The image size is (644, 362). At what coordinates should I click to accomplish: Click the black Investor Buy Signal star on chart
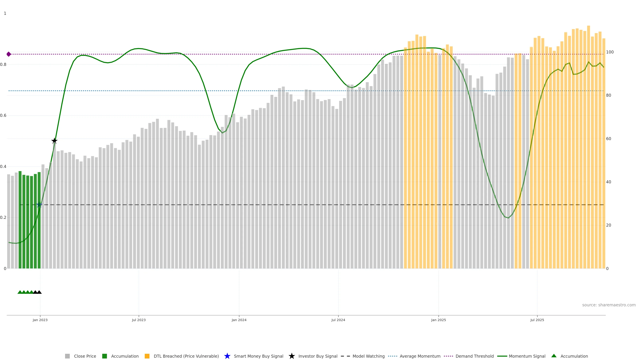(54, 141)
